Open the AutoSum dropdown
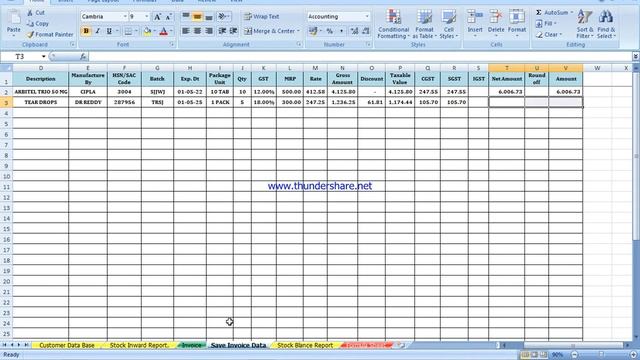The image size is (640, 360). 571,13
